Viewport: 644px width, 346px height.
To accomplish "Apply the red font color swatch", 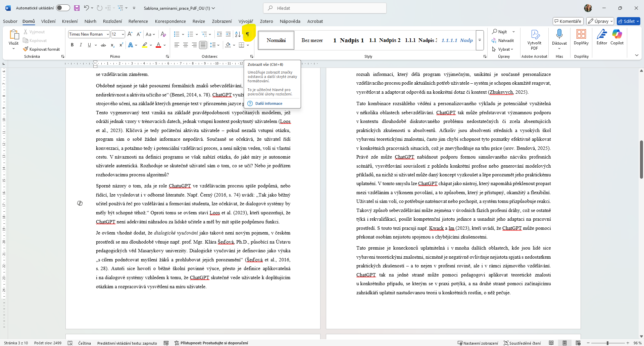I will pos(158,45).
